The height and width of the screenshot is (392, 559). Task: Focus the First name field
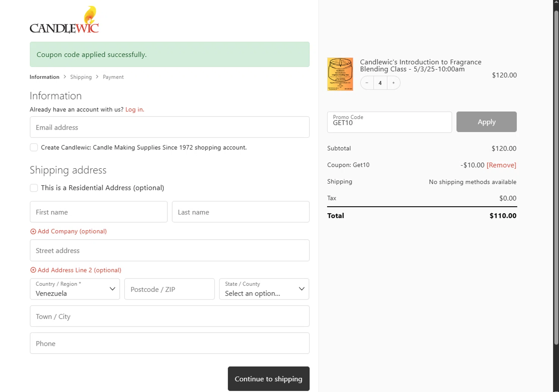click(99, 212)
